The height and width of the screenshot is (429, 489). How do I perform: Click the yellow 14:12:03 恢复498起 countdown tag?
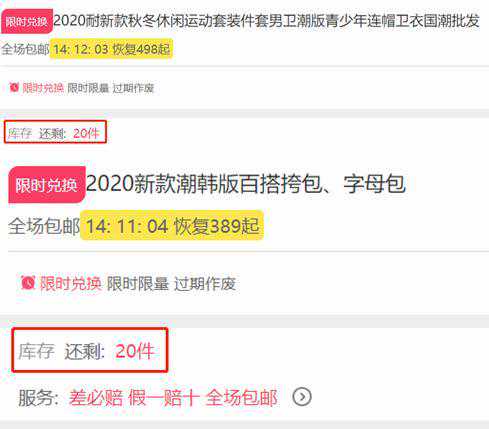(111, 49)
